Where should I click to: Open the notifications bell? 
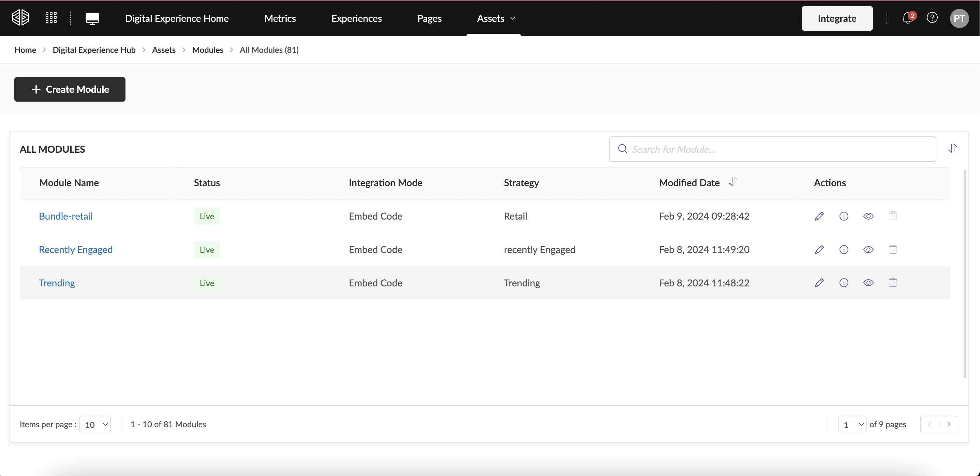[907, 18]
